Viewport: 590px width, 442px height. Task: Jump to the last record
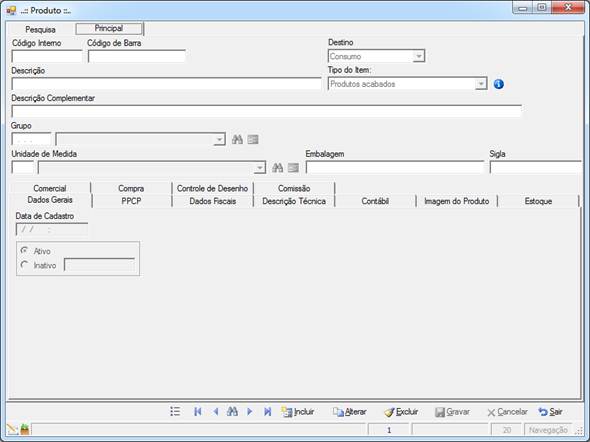coord(267,412)
